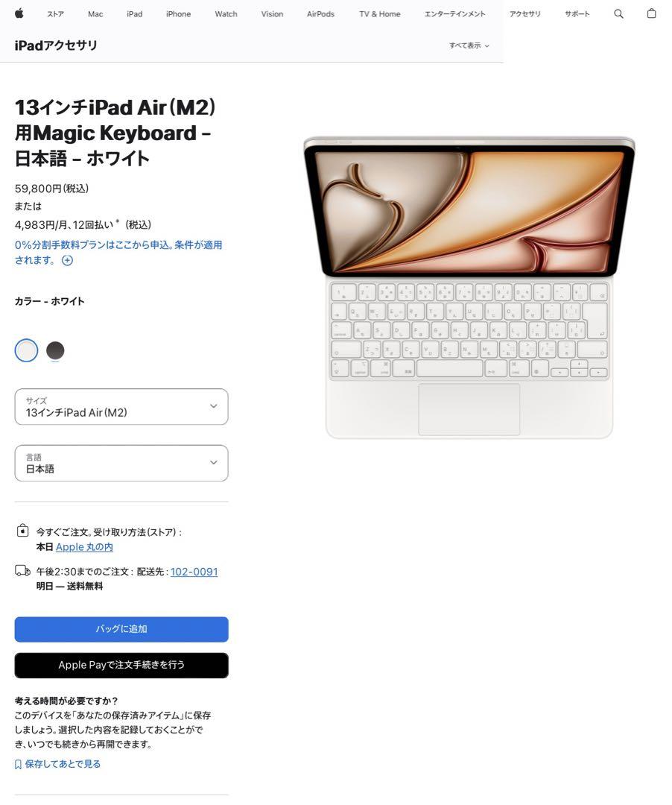Click the 102-0091 postal code link
This screenshot has width=672, height=805.
(x=194, y=572)
